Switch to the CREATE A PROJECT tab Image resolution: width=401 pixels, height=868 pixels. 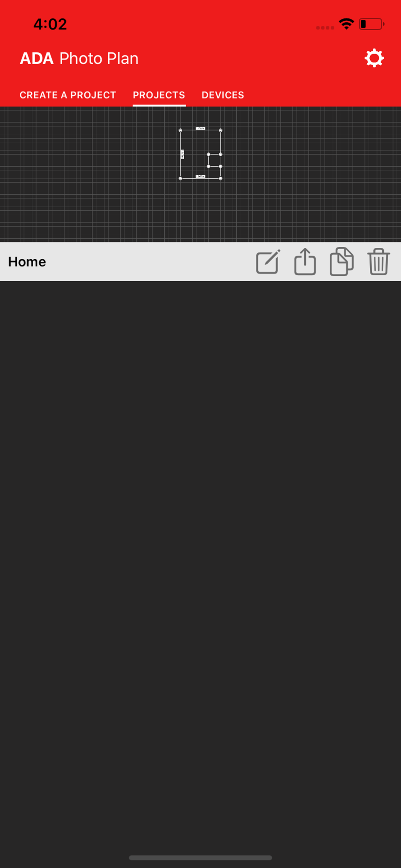pyautogui.click(x=68, y=95)
